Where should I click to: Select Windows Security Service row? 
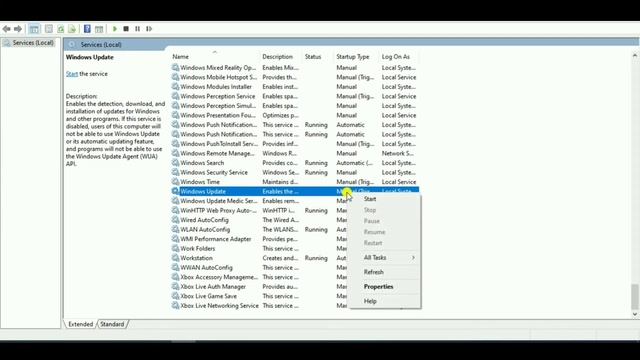tap(295, 172)
